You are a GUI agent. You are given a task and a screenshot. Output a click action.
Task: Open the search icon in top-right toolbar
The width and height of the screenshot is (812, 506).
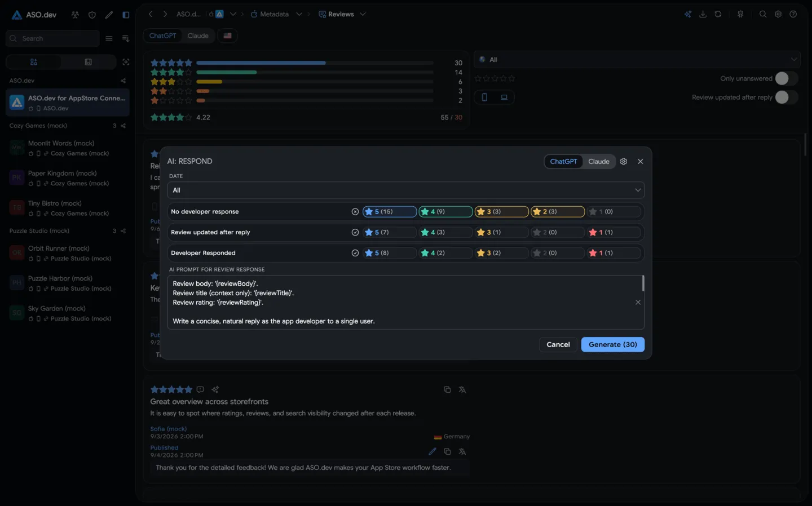click(x=763, y=14)
